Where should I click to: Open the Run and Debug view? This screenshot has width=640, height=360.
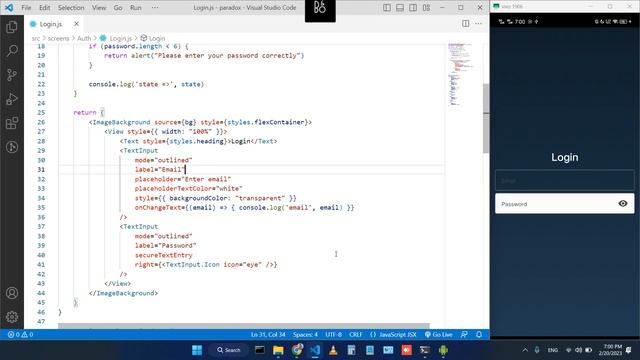12,99
